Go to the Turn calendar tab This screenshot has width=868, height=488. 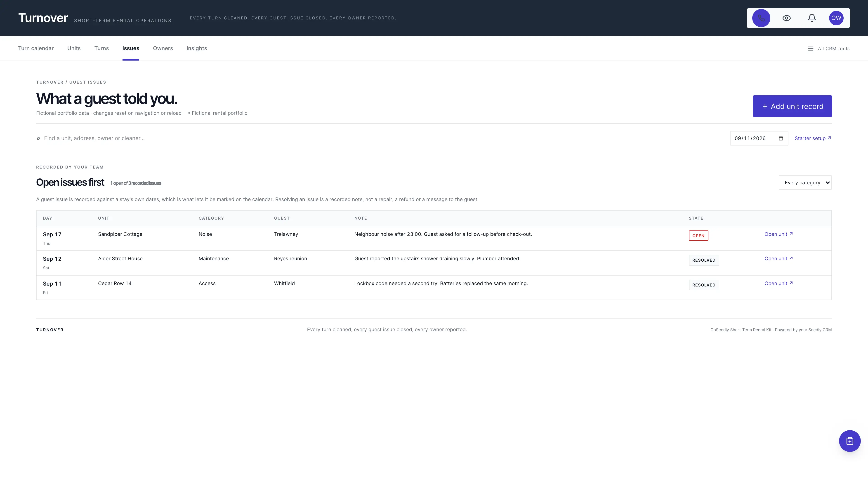(36, 49)
